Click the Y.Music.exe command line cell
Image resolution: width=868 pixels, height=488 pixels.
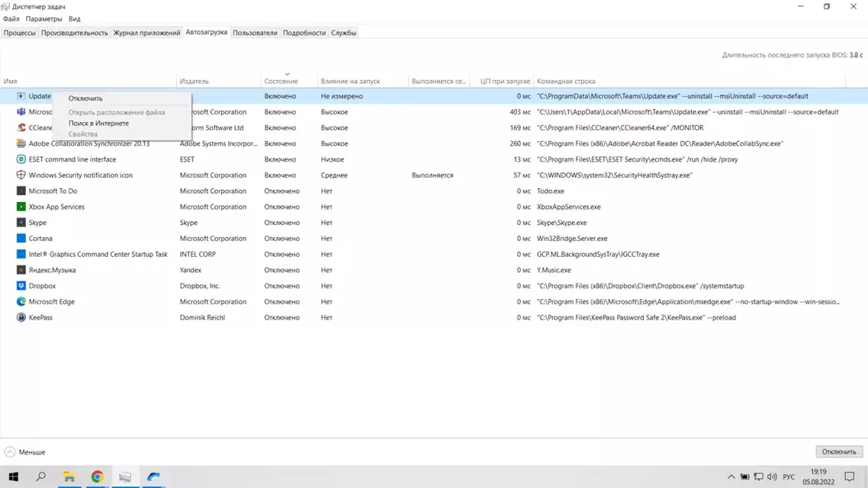click(x=554, y=270)
